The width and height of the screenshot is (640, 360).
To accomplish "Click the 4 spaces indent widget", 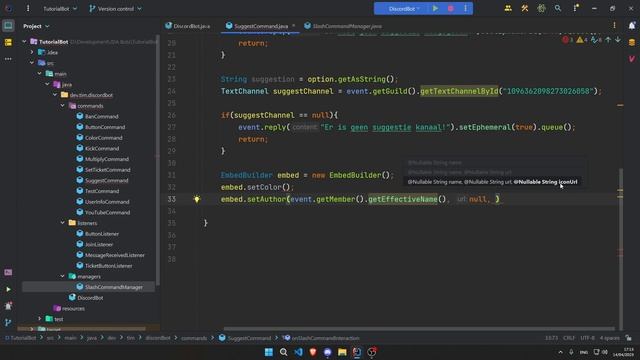I will 609,338.
